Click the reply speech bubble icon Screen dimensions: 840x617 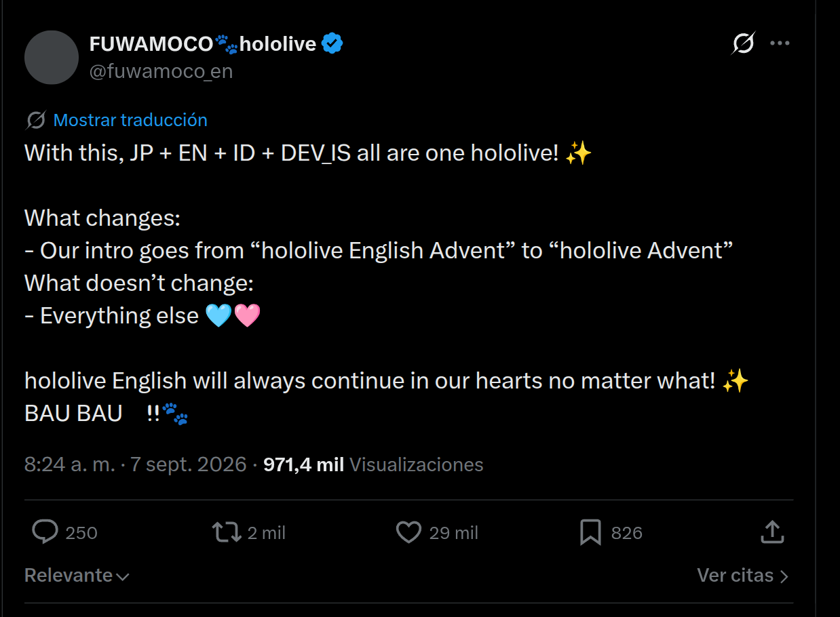point(45,532)
